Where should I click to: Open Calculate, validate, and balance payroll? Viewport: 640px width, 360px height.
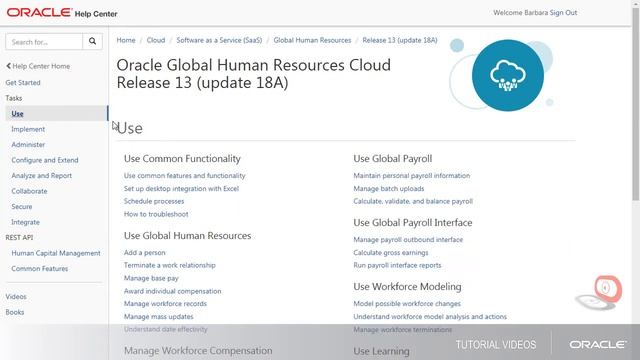pos(413,201)
